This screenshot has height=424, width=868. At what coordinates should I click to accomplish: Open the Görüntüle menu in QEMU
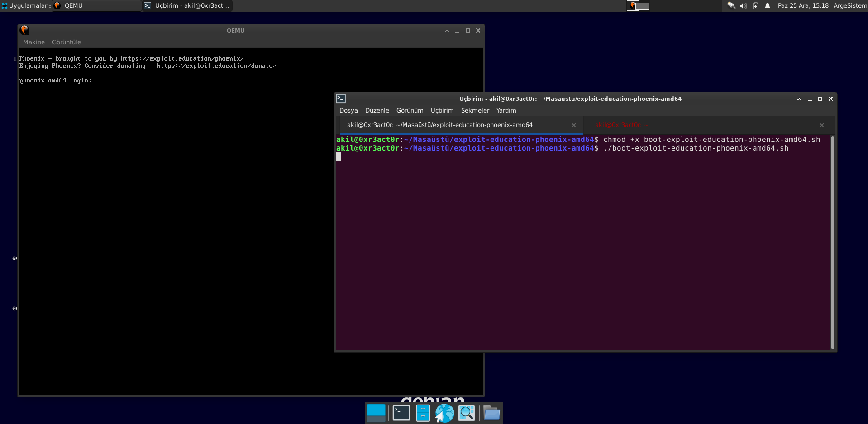pyautogui.click(x=67, y=42)
